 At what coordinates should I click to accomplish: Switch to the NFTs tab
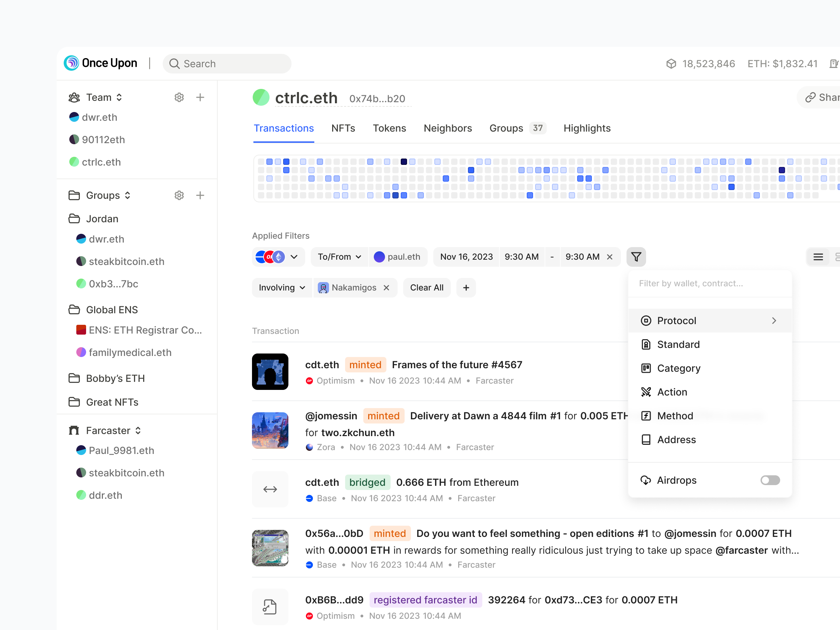(343, 128)
